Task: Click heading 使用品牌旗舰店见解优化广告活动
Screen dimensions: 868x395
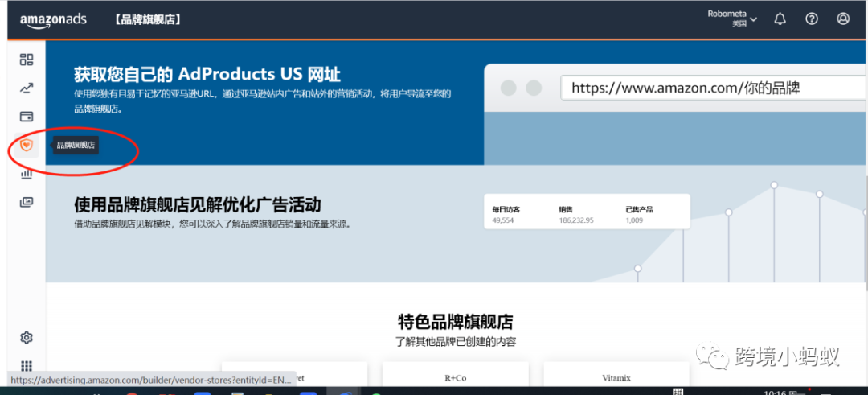Action: 198,205
